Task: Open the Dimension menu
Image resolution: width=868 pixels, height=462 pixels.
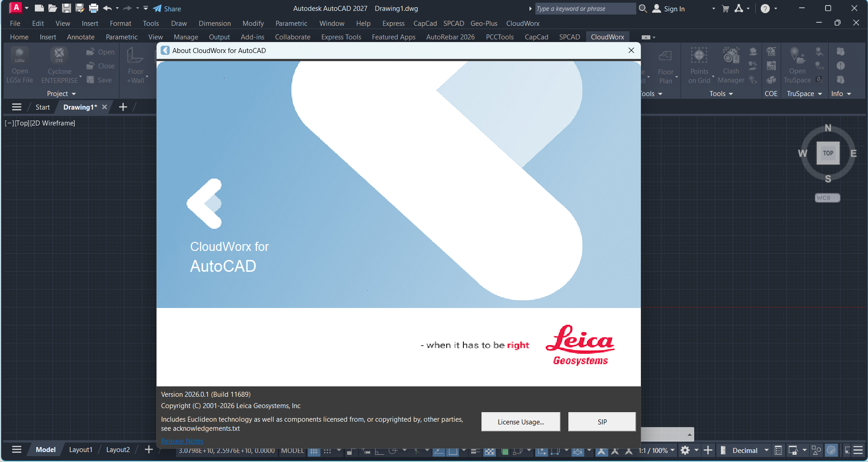Action: pyautogui.click(x=215, y=24)
